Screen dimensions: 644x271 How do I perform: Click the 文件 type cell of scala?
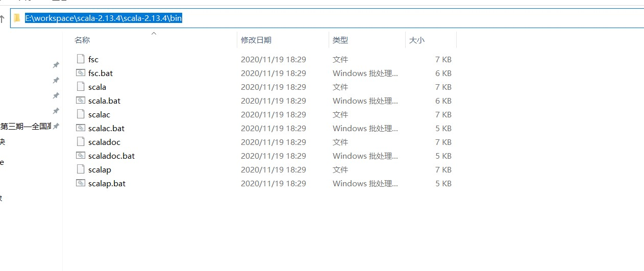pos(340,87)
